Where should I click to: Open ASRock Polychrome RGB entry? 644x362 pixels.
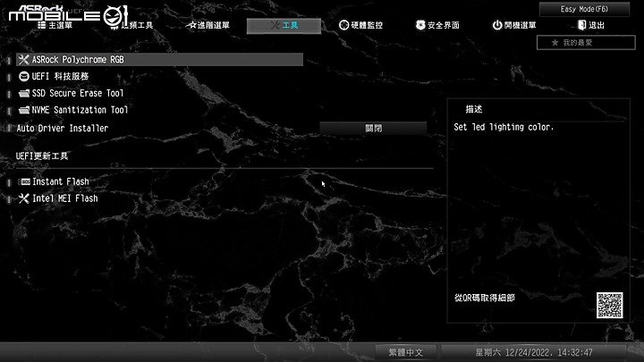pyautogui.click(x=159, y=60)
